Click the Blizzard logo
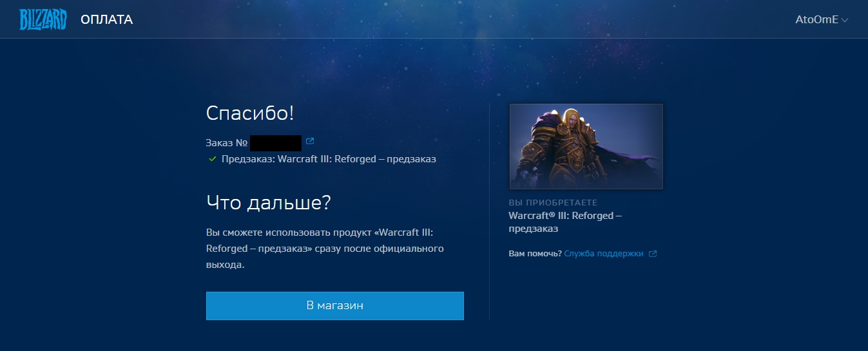 (x=43, y=20)
